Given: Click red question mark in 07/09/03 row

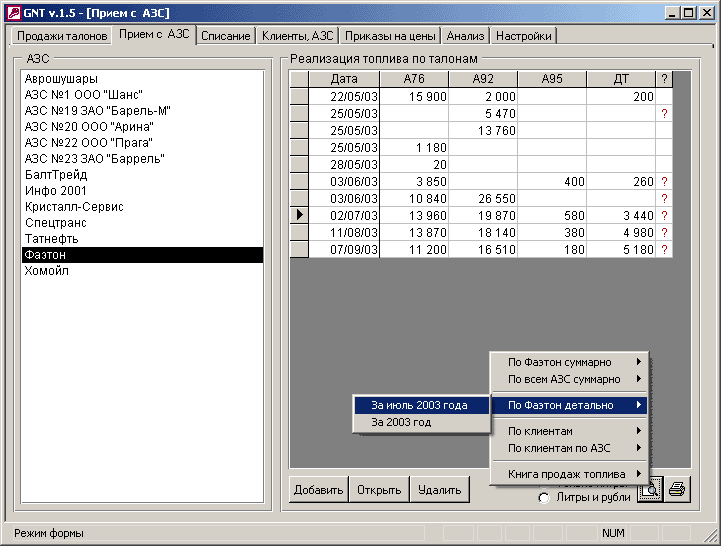Looking at the screenshot, I should (664, 249).
